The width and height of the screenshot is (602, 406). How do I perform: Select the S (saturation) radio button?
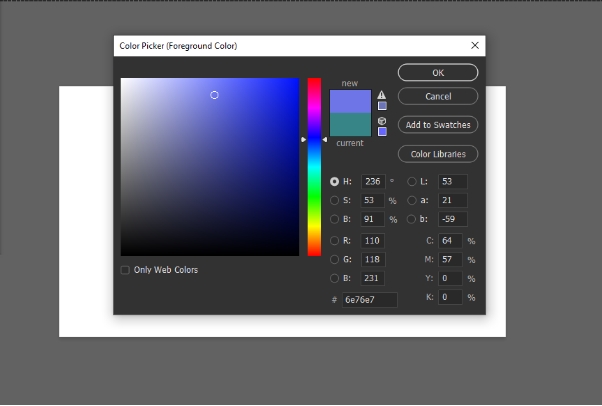(x=334, y=200)
